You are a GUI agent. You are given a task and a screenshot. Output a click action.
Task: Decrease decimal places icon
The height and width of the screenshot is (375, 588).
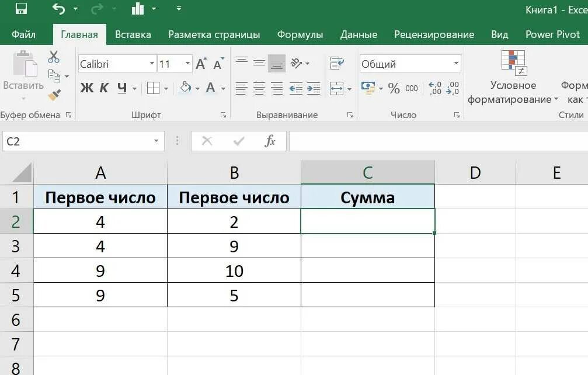click(x=453, y=88)
